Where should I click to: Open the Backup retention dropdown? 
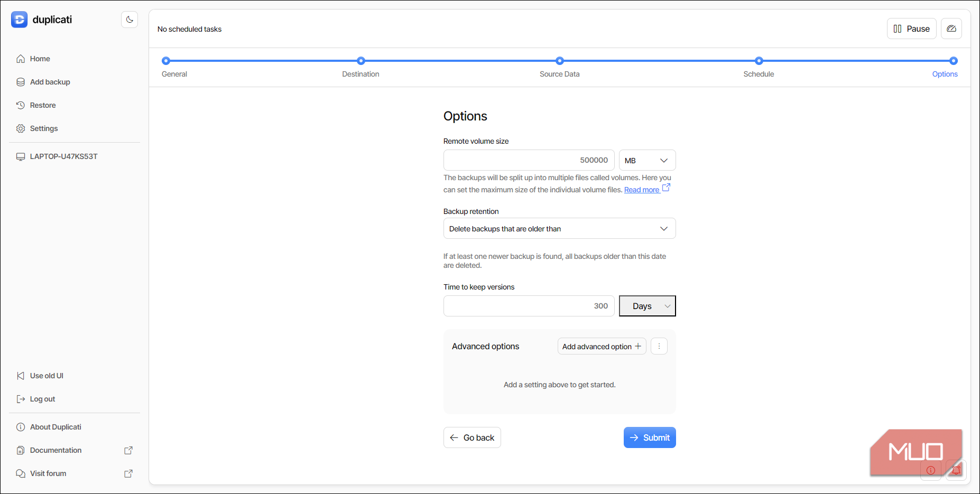[x=560, y=228]
